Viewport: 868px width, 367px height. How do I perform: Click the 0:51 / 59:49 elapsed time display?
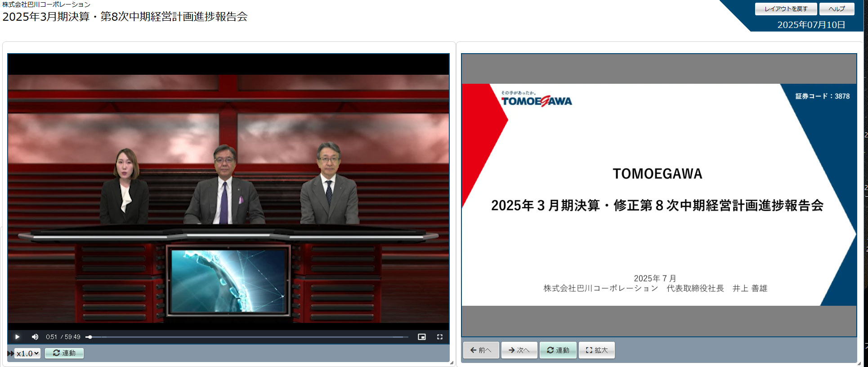(x=63, y=337)
